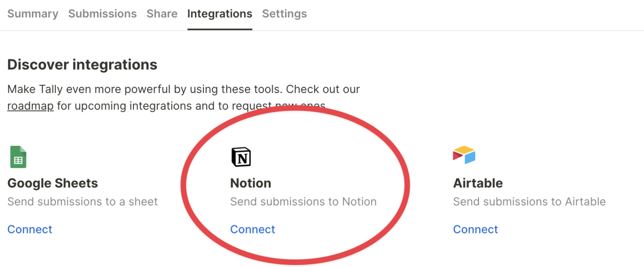
Task: Click the Discover integrations heading
Action: pos(82,65)
